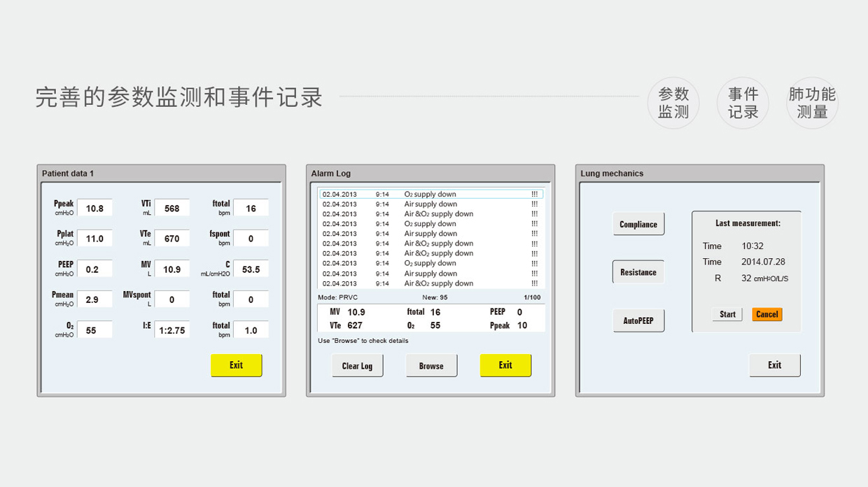Select the Resistance measurement button
868x487 pixels.
(x=638, y=272)
